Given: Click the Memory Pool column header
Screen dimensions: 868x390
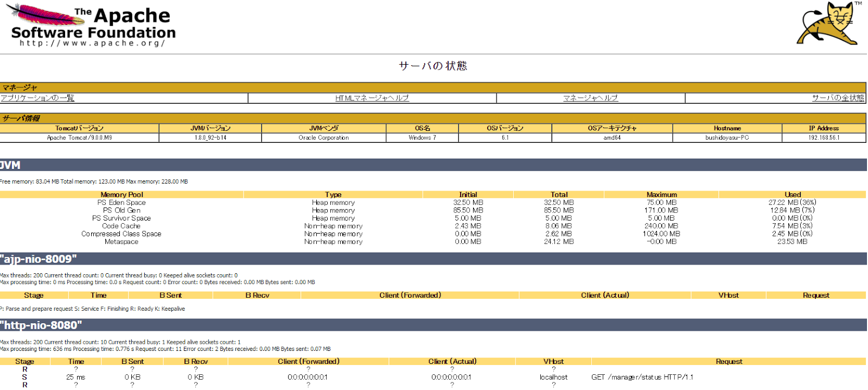Looking at the screenshot, I should pos(122,194).
